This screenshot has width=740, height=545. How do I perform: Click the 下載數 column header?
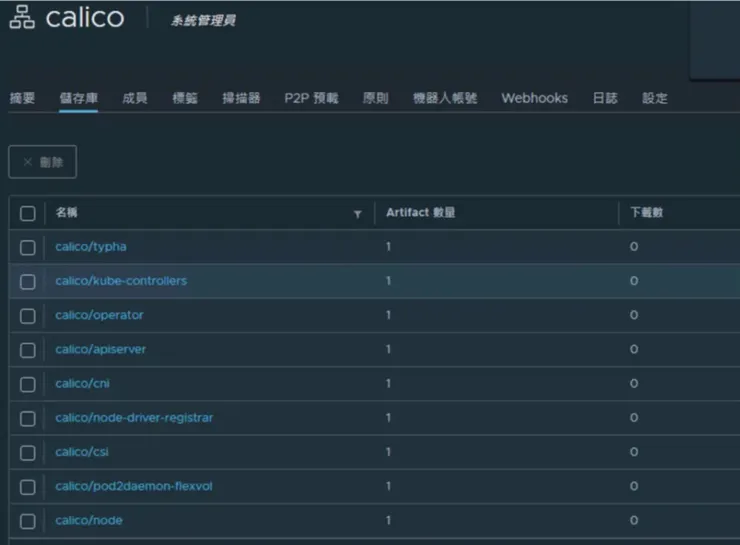point(647,212)
